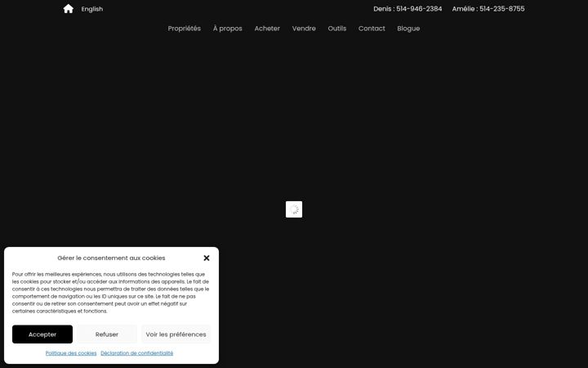Click the cookie dialog title "Gérer le consentement aux cookies"
This screenshot has height=368, width=588.
111,258
